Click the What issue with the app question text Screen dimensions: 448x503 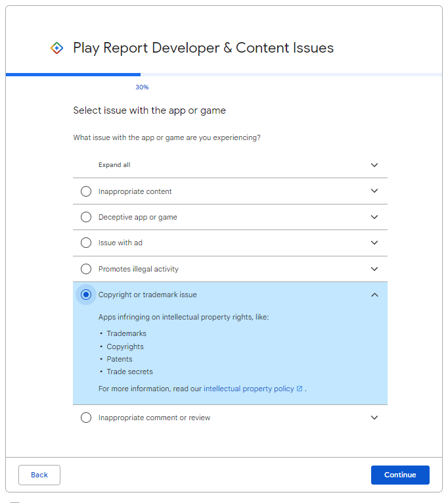tap(167, 137)
